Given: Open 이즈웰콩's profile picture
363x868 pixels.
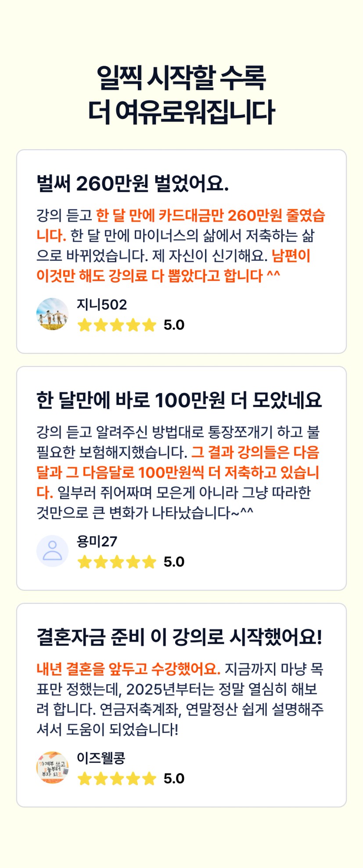Looking at the screenshot, I should [52, 768].
